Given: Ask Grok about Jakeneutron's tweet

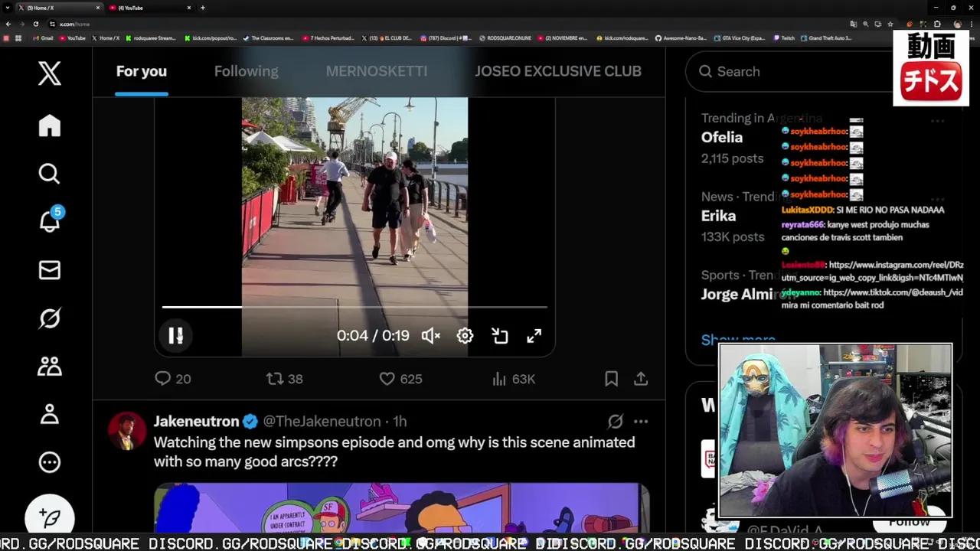Looking at the screenshot, I should [x=616, y=422].
